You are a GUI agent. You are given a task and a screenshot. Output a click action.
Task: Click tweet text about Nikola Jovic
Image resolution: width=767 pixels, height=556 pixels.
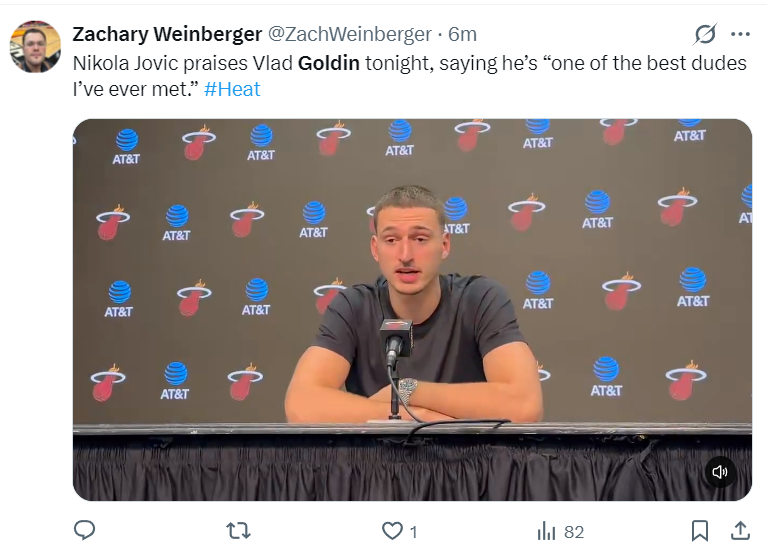click(409, 76)
